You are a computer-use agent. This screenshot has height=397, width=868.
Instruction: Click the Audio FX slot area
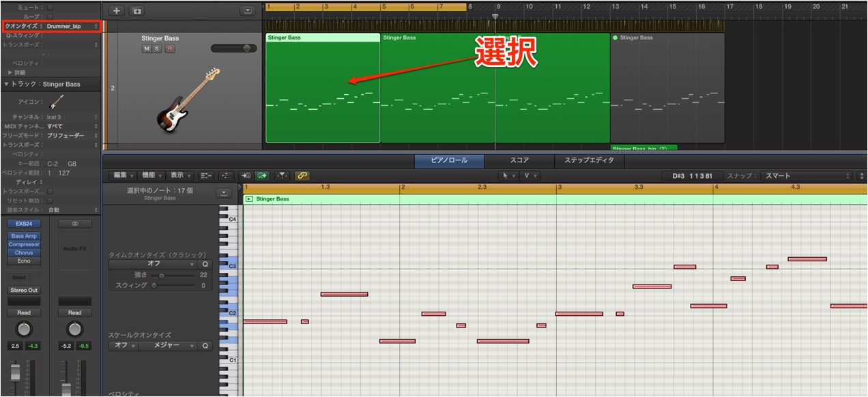pyautogui.click(x=75, y=249)
